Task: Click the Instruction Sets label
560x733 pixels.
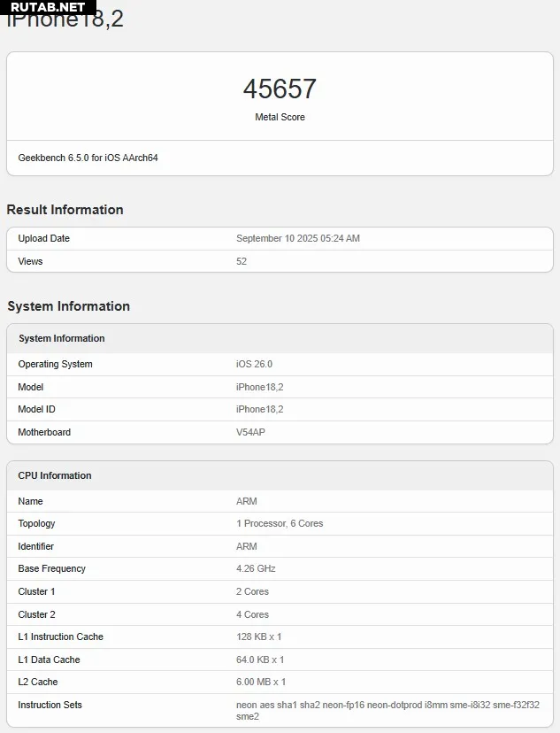Action: coord(50,705)
